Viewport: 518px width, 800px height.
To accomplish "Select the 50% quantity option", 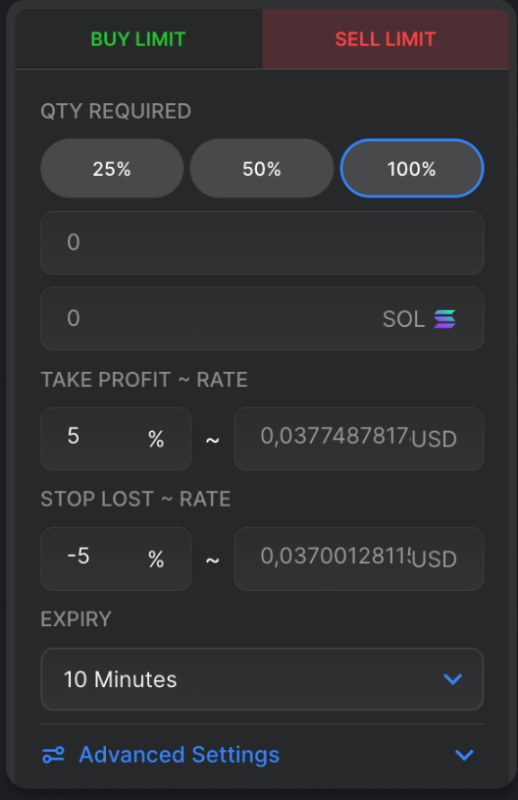I will (261, 168).
